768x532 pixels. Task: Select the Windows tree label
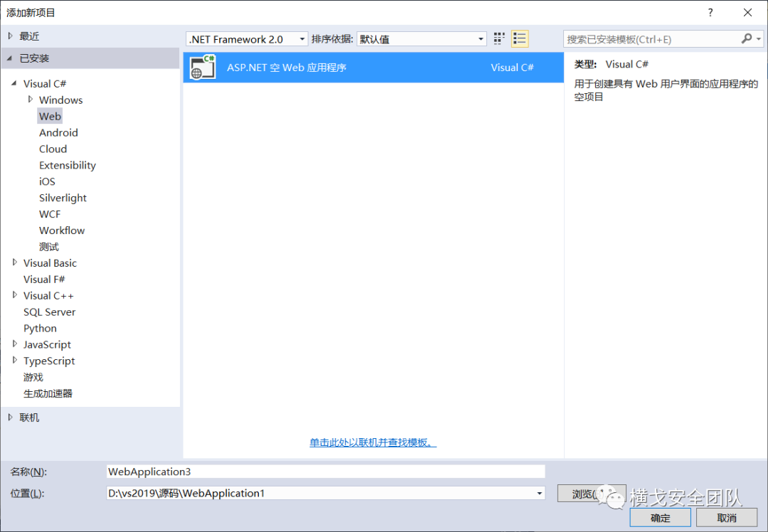pyautogui.click(x=60, y=100)
